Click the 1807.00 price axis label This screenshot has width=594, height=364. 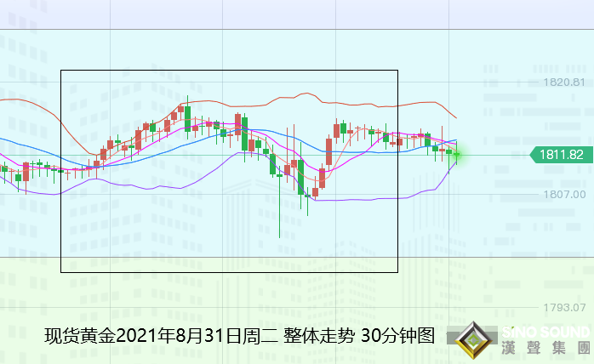563,195
